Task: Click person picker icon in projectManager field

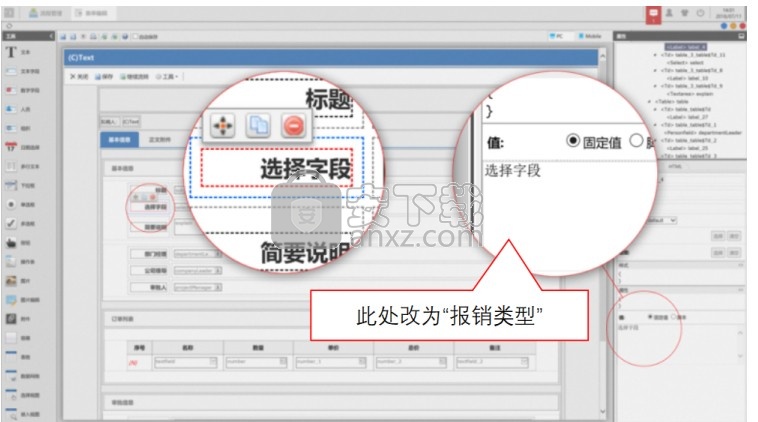Action: pyautogui.click(x=218, y=288)
